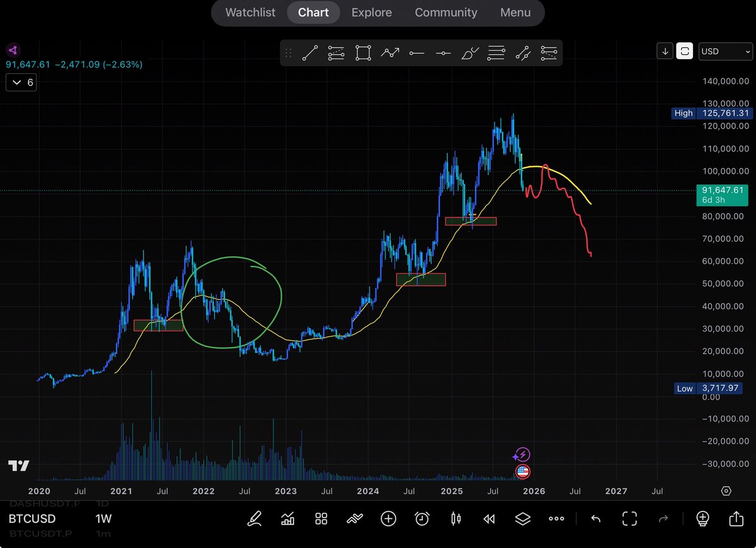The image size is (756, 548).
Task: Start bar replay with the rewind icon
Action: pyautogui.click(x=490, y=518)
